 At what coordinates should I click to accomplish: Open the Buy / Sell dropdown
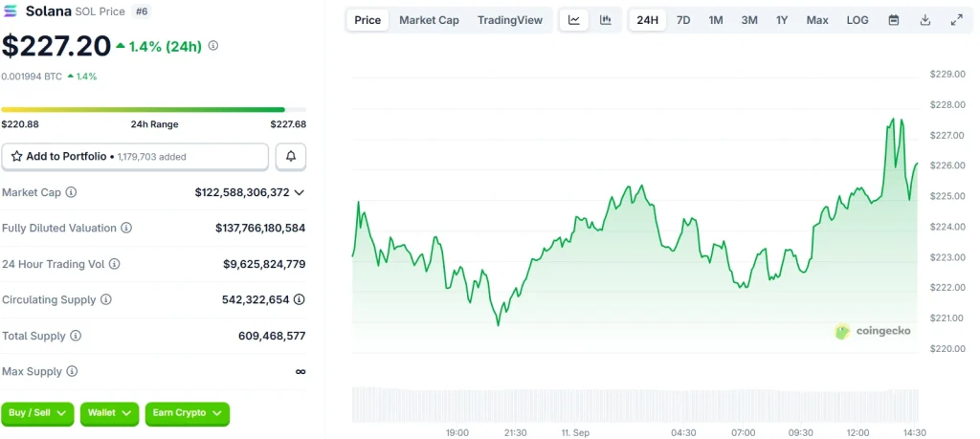[x=37, y=413]
